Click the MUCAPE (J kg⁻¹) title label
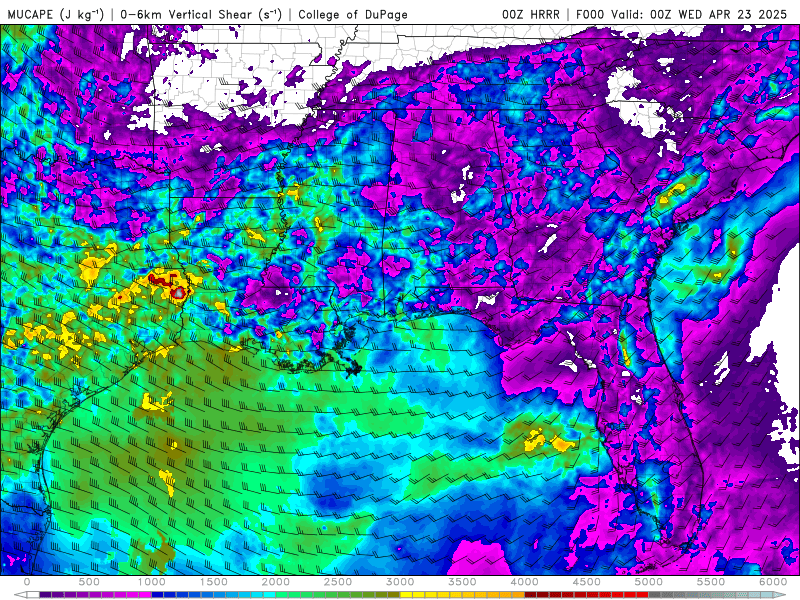The height and width of the screenshot is (600, 800). pyautogui.click(x=55, y=14)
